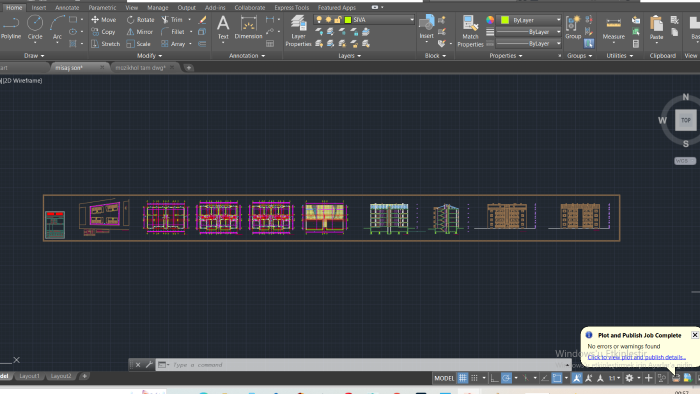Click TOP face of ViewCube
Image resolution: width=700 pixels, height=394 pixels.
[x=686, y=120]
